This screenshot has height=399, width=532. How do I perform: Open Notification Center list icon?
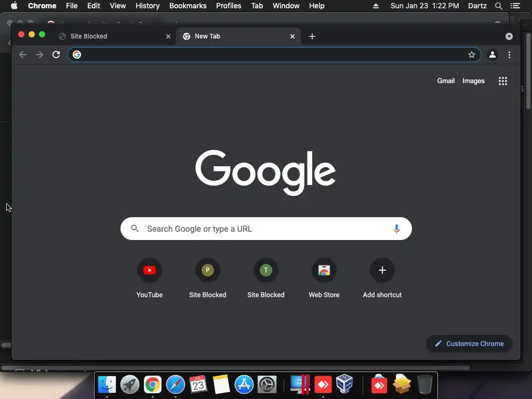tap(515, 6)
